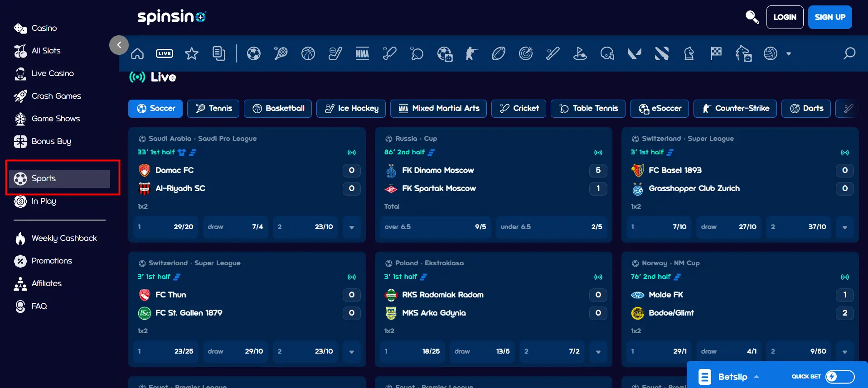Click the LOGIN button
This screenshot has width=868, height=388.
[x=785, y=17]
